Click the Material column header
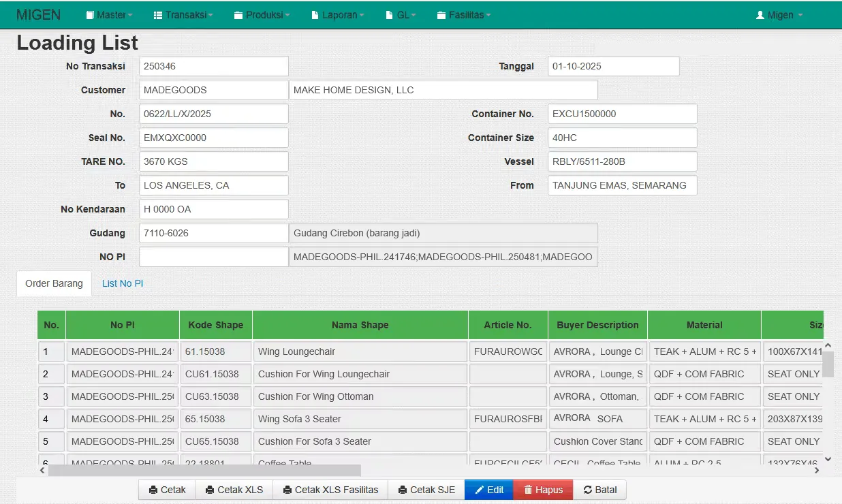This screenshot has height=504, width=842. point(704,325)
